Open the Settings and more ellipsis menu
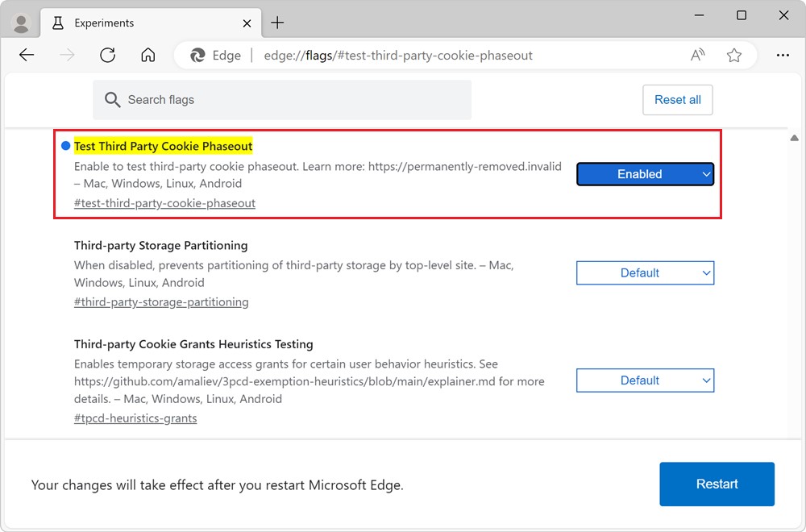 pos(782,56)
